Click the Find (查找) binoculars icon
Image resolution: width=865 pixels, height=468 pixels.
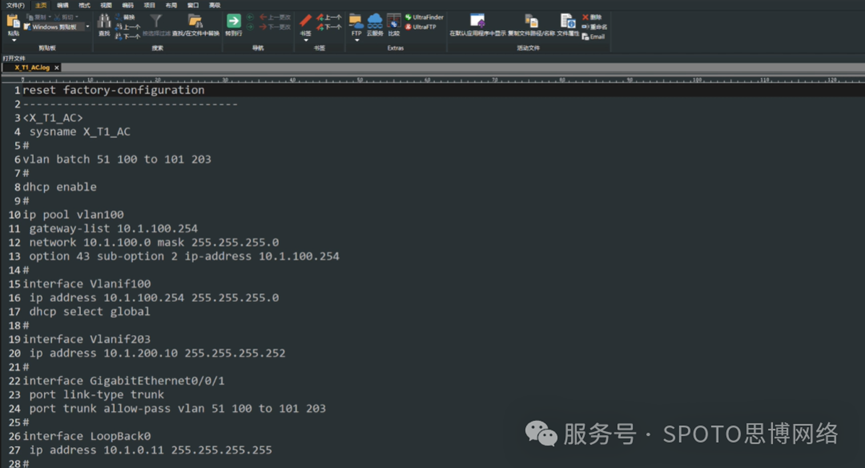104,21
